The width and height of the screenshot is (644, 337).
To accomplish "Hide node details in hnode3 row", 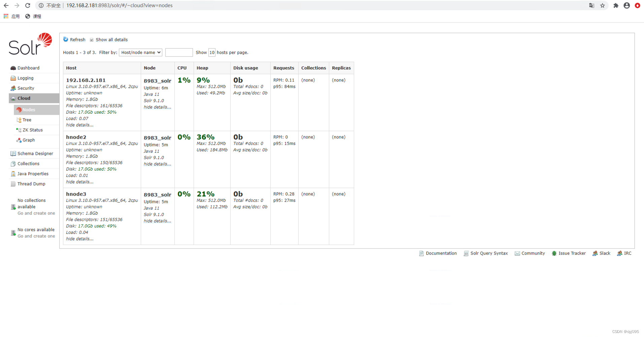I will coord(158,221).
